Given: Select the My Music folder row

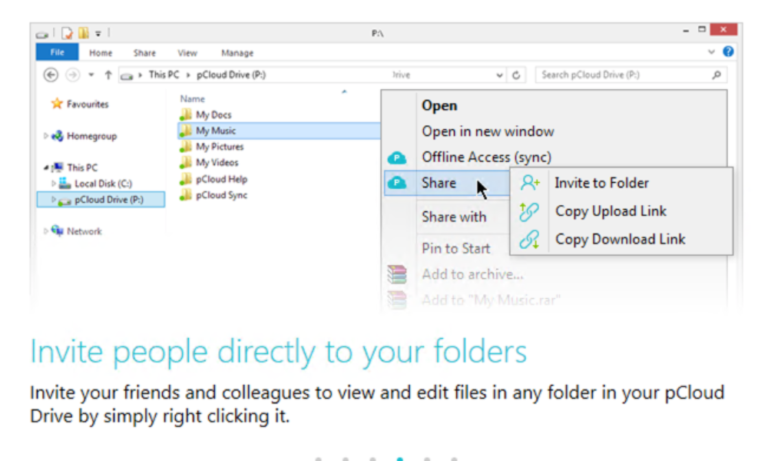Looking at the screenshot, I should tap(279, 130).
